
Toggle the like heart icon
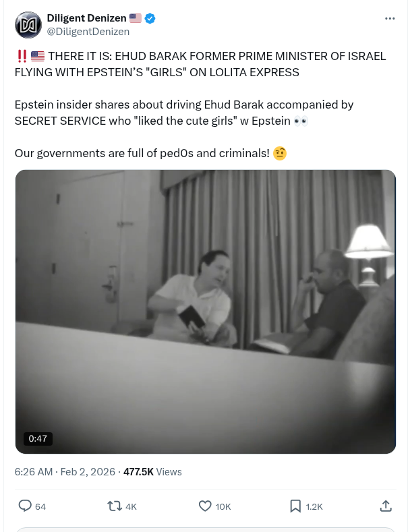tap(205, 506)
